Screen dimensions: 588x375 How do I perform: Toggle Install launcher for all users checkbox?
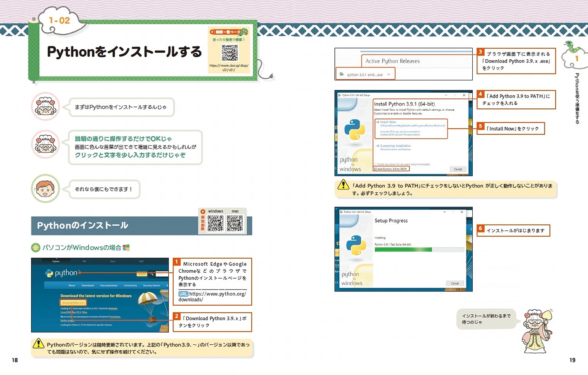click(x=375, y=164)
